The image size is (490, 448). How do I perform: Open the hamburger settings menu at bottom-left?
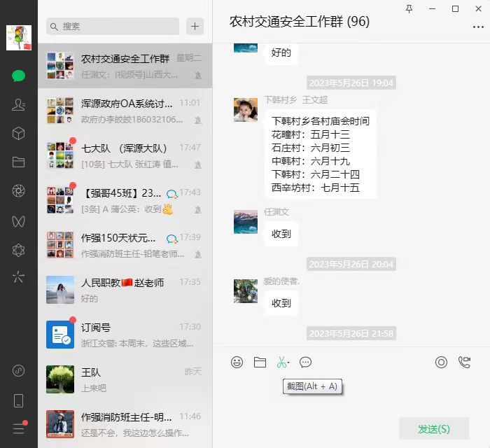[x=19, y=428]
